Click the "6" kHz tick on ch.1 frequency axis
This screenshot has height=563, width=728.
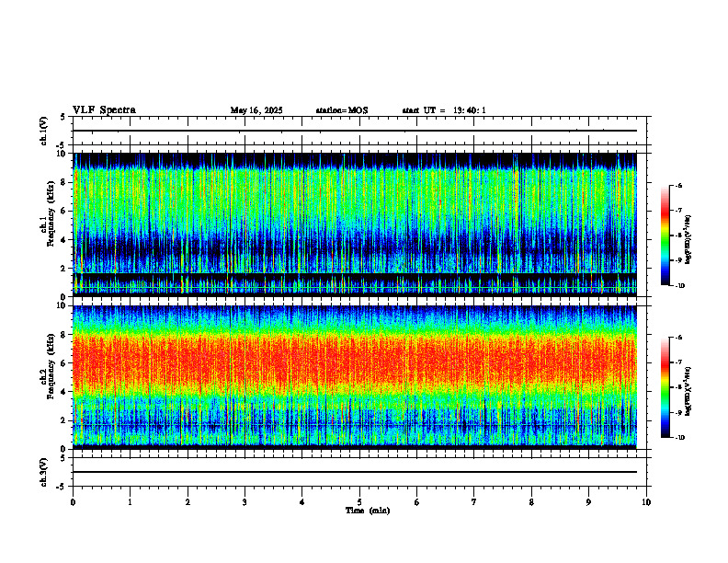[64, 211]
